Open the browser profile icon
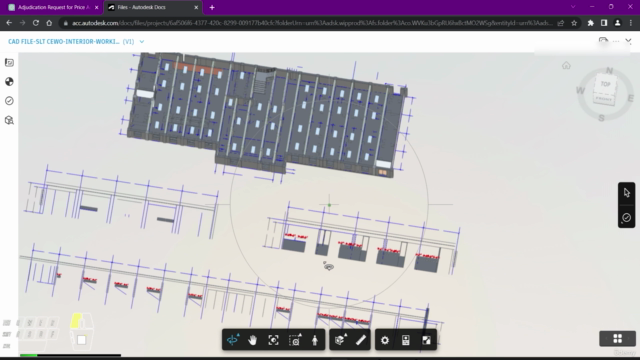 (x=618, y=23)
